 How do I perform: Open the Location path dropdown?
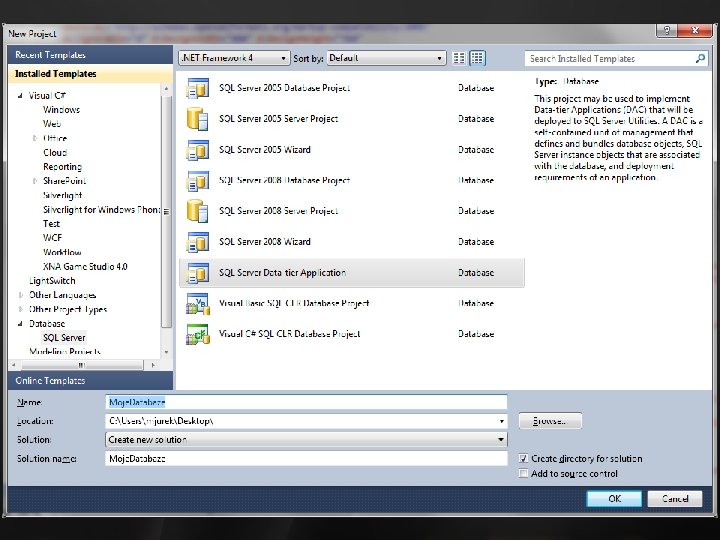[501, 421]
